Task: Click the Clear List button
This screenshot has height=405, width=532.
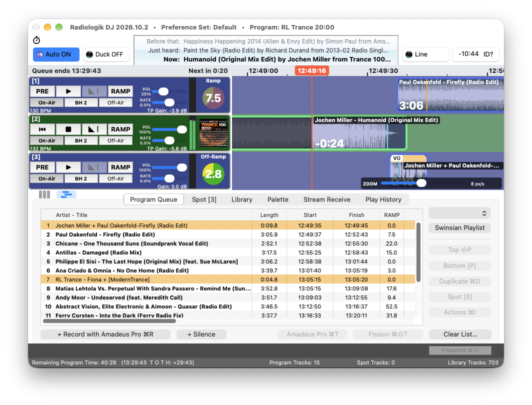Action: point(460,334)
